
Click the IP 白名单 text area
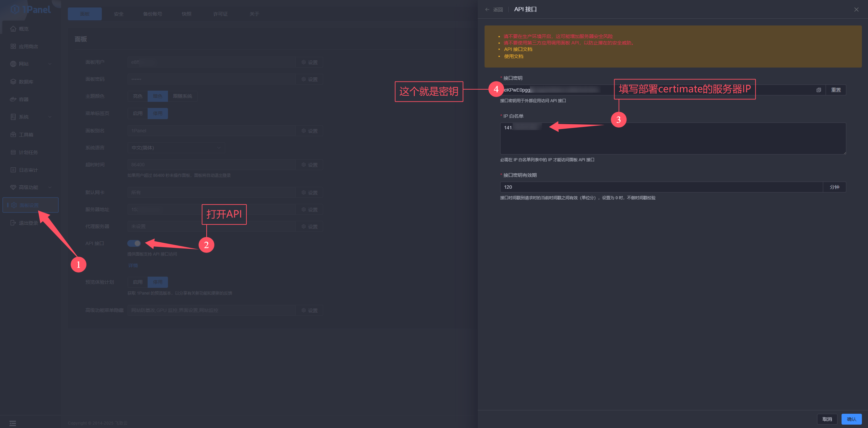pyautogui.click(x=673, y=138)
